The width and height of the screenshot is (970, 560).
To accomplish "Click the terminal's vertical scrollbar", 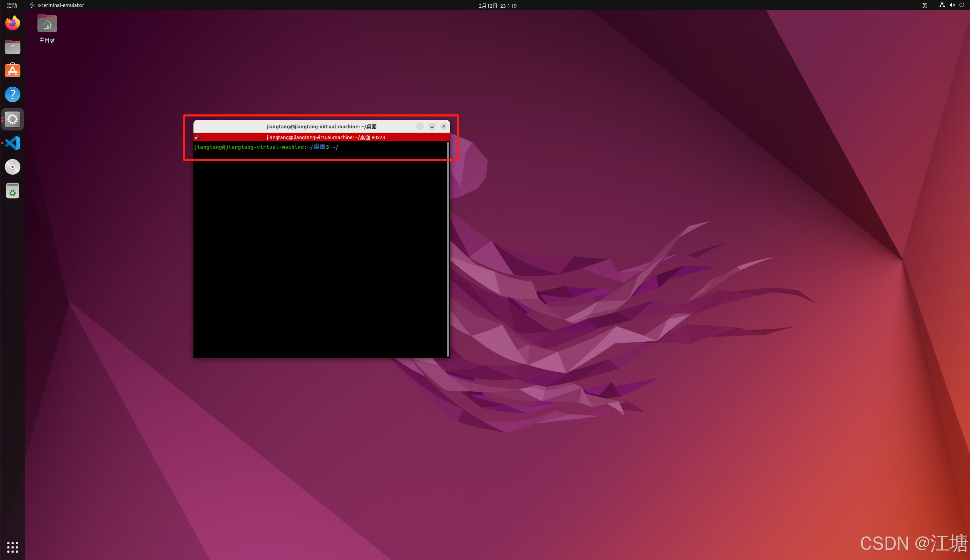I will click(448, 249).
